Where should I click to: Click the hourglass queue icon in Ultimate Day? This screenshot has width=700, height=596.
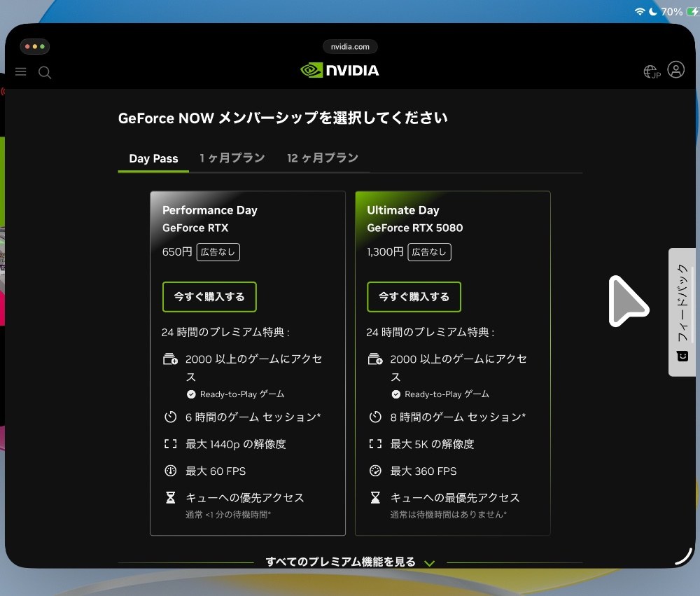pyautogui.click(x=375, y=497)
